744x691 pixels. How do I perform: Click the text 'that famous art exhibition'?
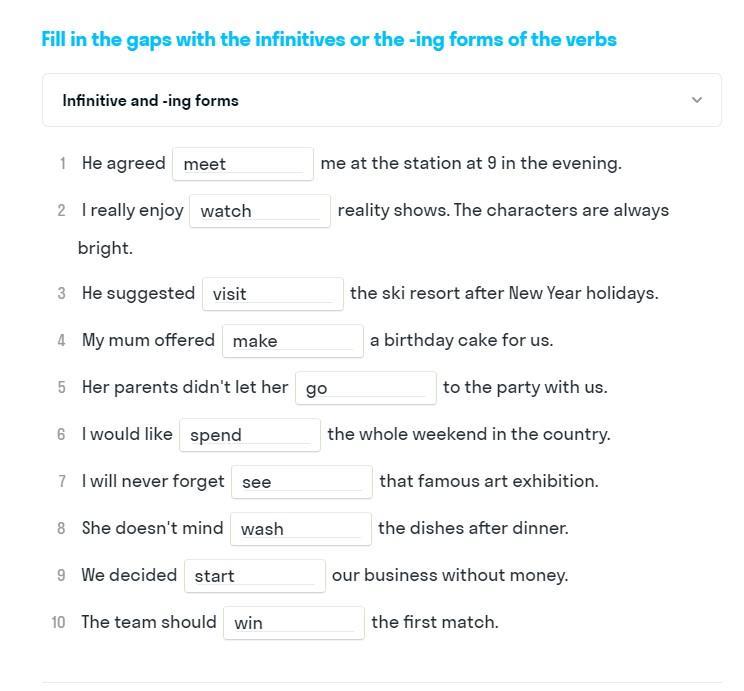click(489, 481)
